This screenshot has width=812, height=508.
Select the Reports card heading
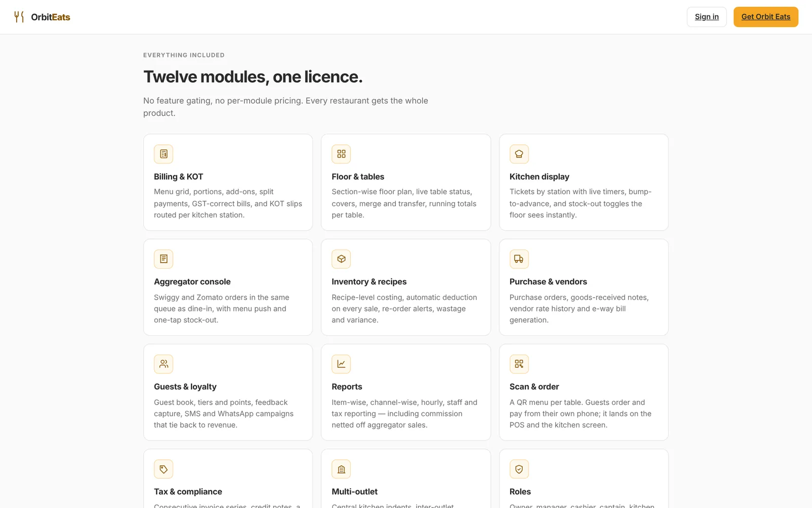[x=347, y=387]
